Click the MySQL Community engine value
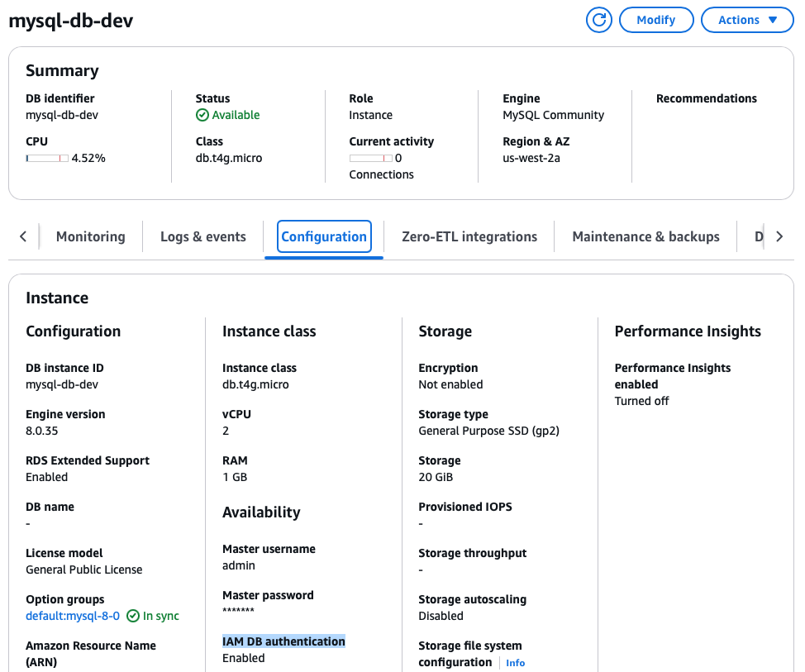The width and height of the screenshot is (805, 672). pos(554,115)
